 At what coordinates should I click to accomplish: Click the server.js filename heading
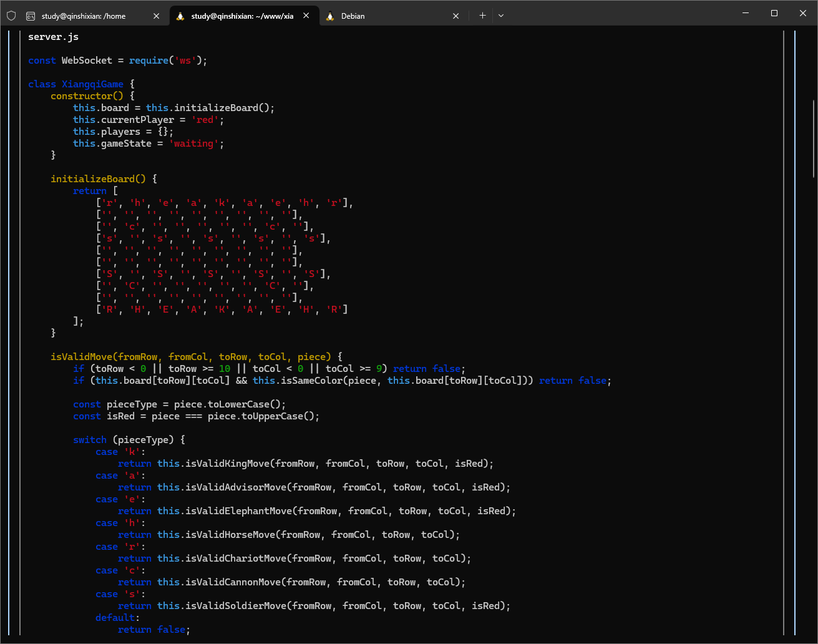(53, 37)
